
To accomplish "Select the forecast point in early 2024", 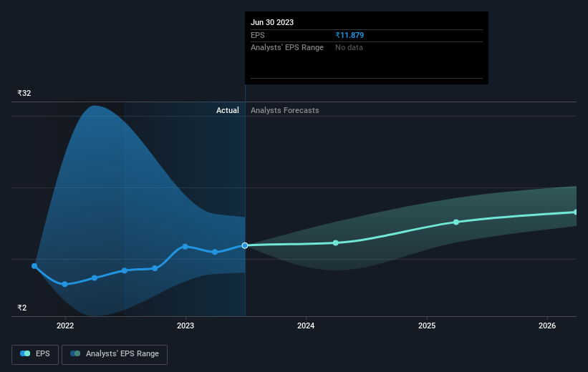I will 336,243.
